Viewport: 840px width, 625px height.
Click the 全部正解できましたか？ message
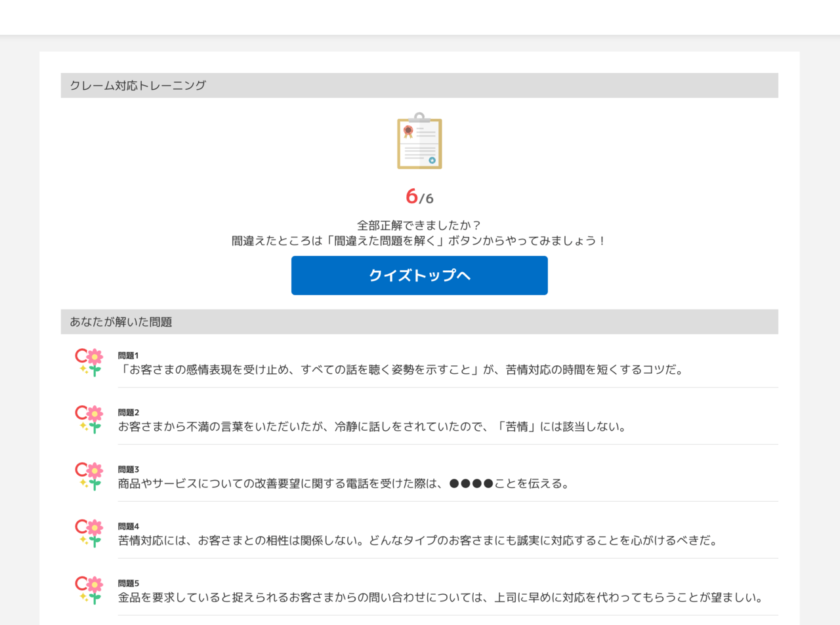coord(419,225)
